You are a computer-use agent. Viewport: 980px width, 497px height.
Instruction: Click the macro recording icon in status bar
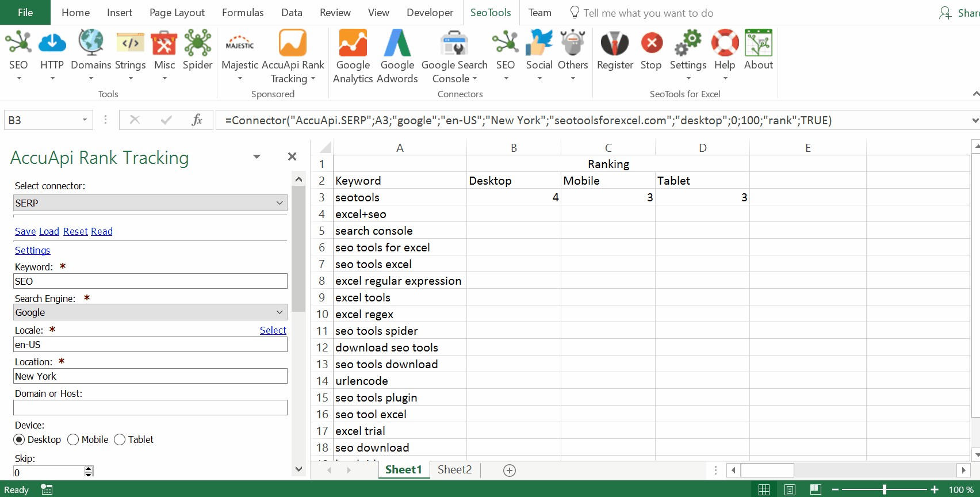(47, 490)
